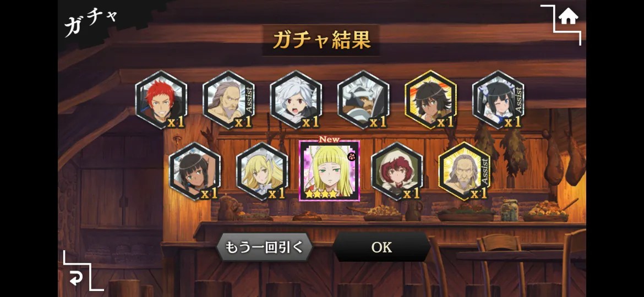Click the もう一回引く button
This screenshot has width=644, height=297.
tap(265, 247)
